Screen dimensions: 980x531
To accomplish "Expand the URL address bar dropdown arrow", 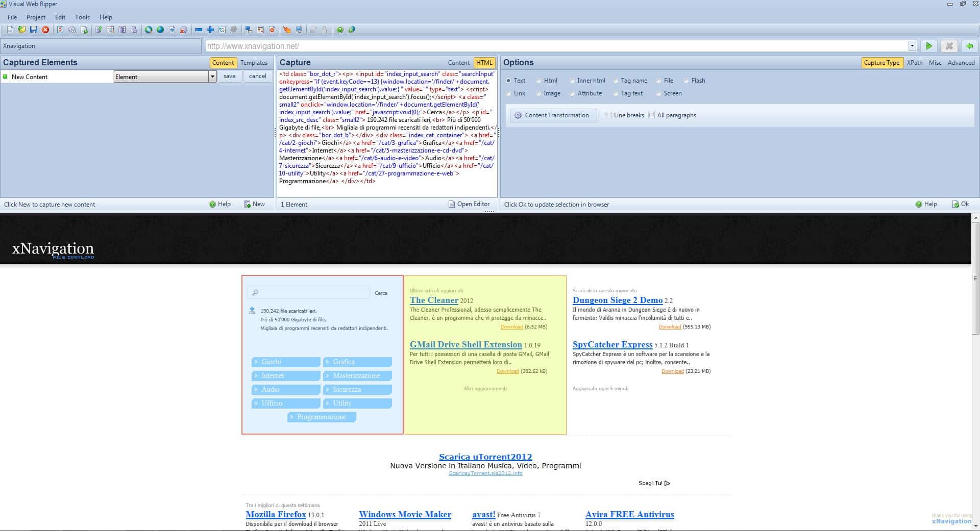I will tap(912, 46).
